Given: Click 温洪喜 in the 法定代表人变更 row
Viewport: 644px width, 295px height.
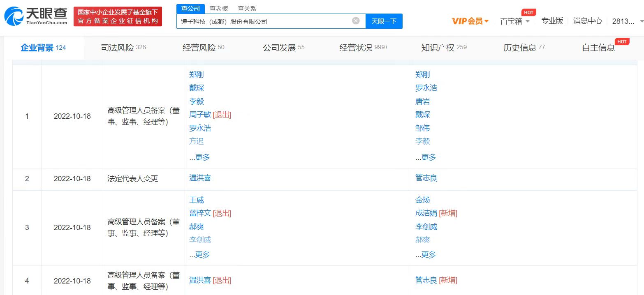Looking at the screenshot, I should pyautogui.click(x=200, y=178).
